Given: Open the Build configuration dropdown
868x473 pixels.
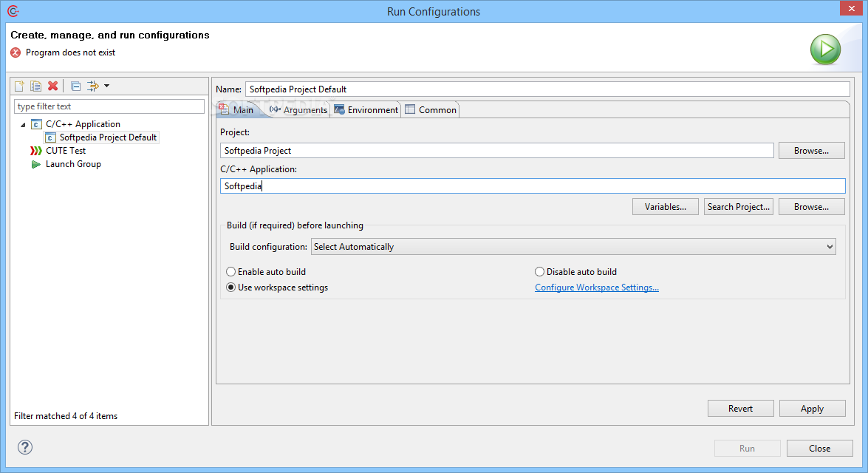Looking at the screenshot, I should point(573,246).
